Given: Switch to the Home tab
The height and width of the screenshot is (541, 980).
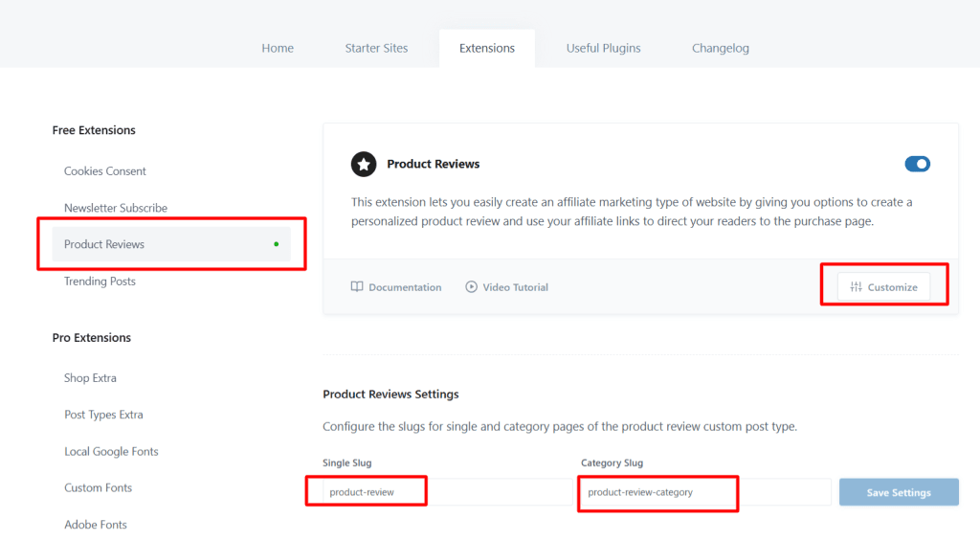Looking at the screenshot, I should pyautogui.click(x=278, y=48).
